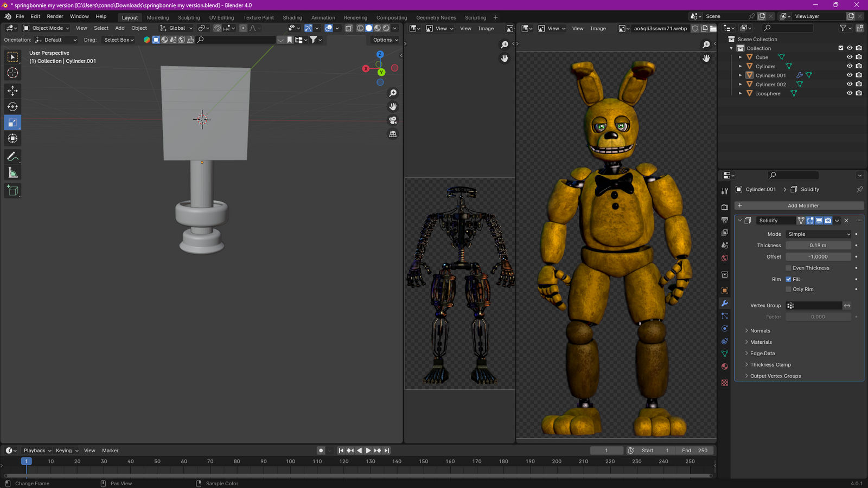
Task: Expand Cylinder.001 in the outliner
Action: 741,75
